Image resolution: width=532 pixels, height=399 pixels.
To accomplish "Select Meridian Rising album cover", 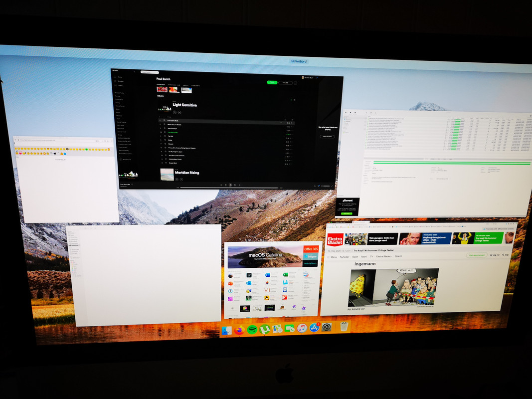I will click(167, 175).
